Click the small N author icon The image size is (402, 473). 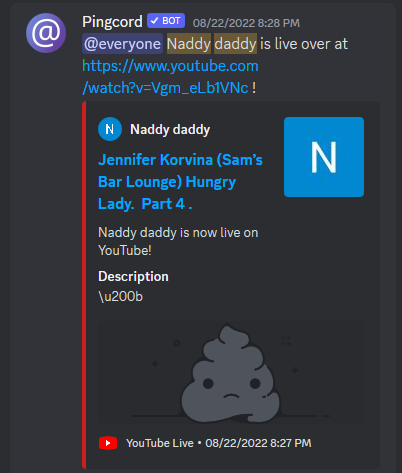[110, 129]
